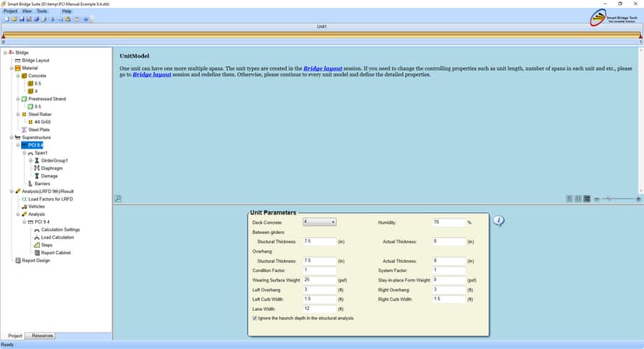The image size is (644, 349).
Task: Collapse the Superstructure tree node
Action: click(x=12, y=138)
